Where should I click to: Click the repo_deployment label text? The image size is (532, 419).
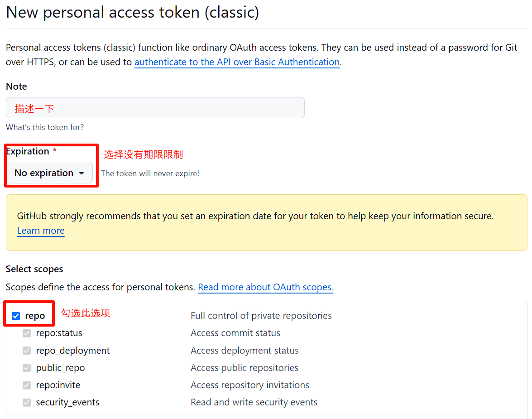(x=72, y=351)
